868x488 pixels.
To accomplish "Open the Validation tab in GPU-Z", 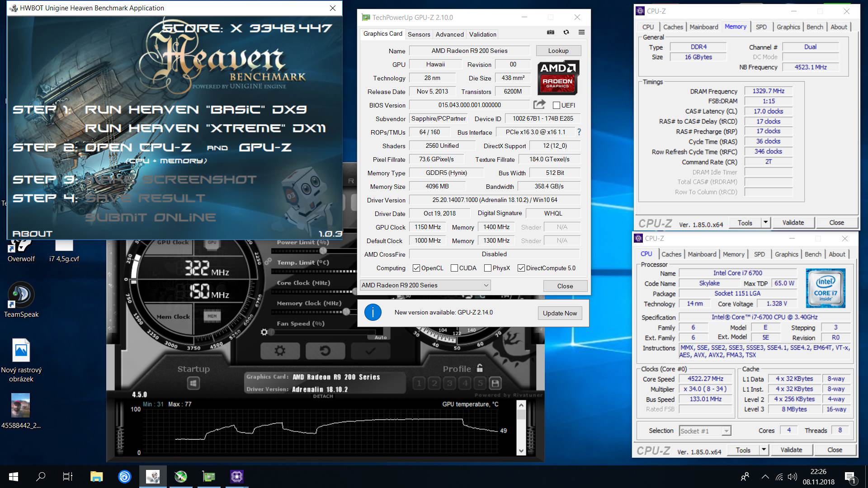I will (482, 34).
